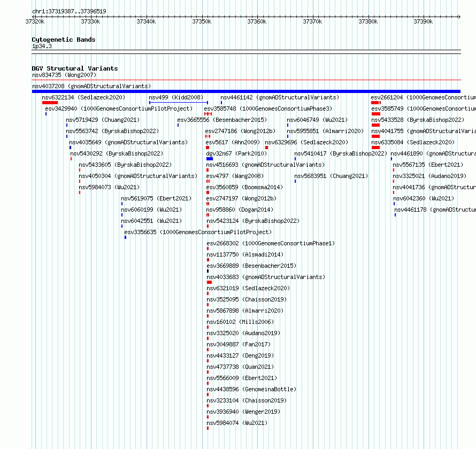Open variant nsv5433605 (ByrskaBishop2022)
Screen dimensions: 476x449
(x=125, y=165)
